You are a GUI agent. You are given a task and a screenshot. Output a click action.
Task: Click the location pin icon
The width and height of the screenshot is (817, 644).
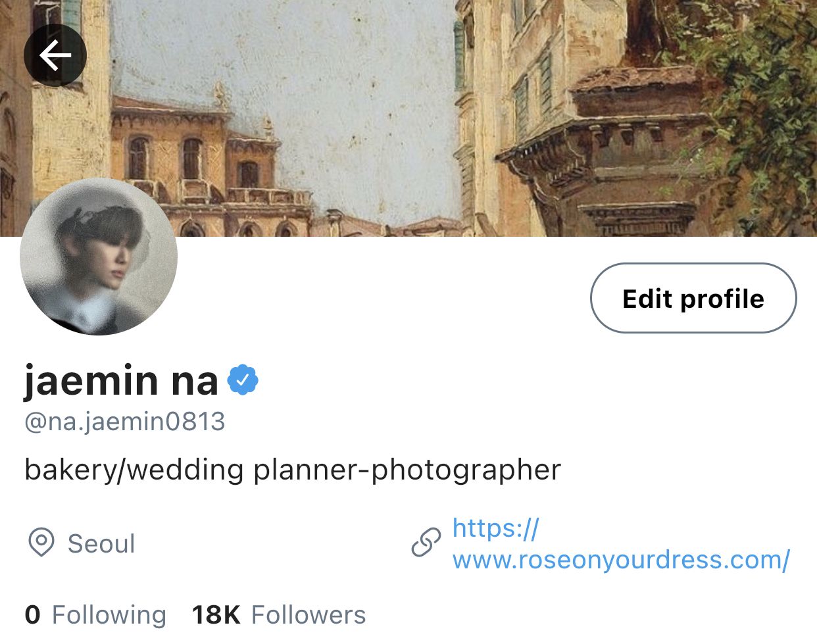tap(41, 543)
